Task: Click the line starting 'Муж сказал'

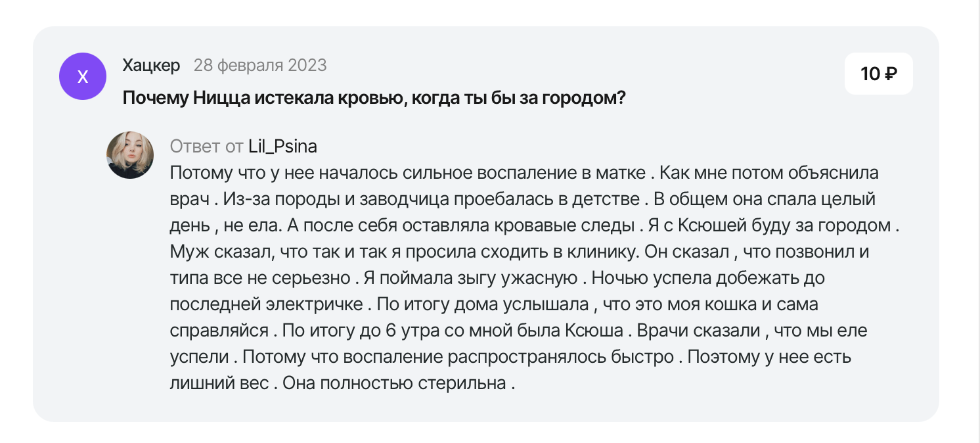Action: click(x=520, y=252)
